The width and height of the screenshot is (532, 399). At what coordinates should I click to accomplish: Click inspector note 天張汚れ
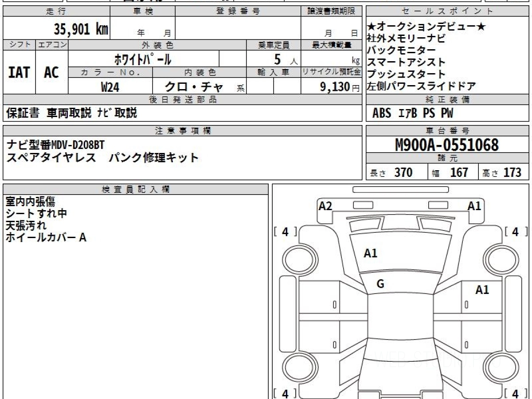coord(26,226)
